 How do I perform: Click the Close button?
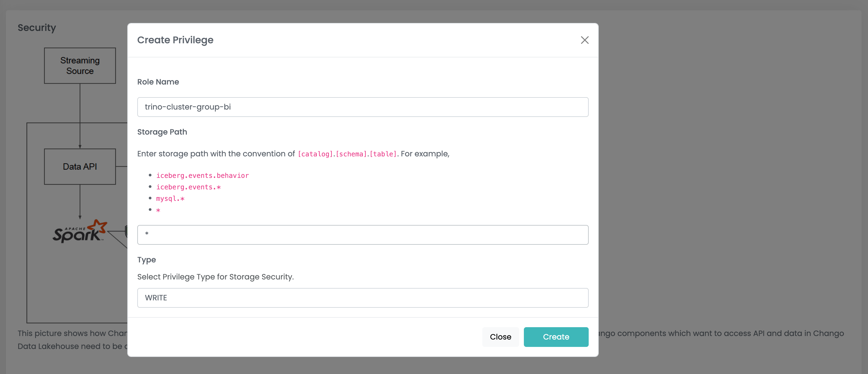pos(500,337)
